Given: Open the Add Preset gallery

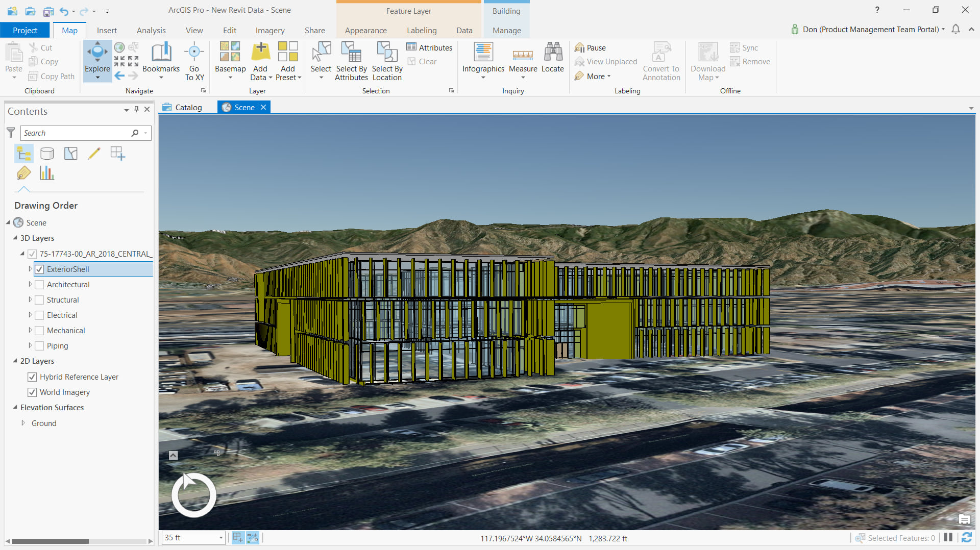Looking at the screenshot, I should click(x=288, y=61).
